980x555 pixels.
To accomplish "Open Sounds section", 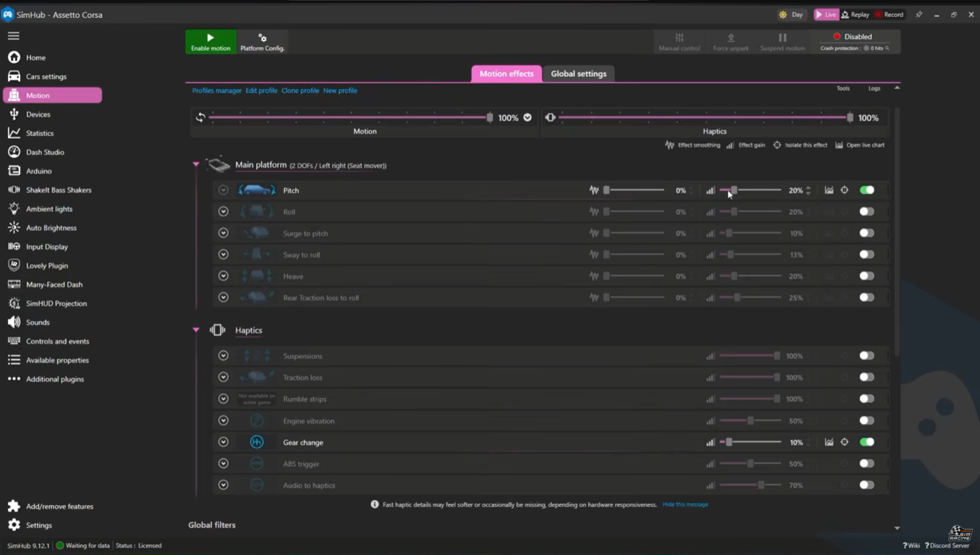I will pos(38,322).
